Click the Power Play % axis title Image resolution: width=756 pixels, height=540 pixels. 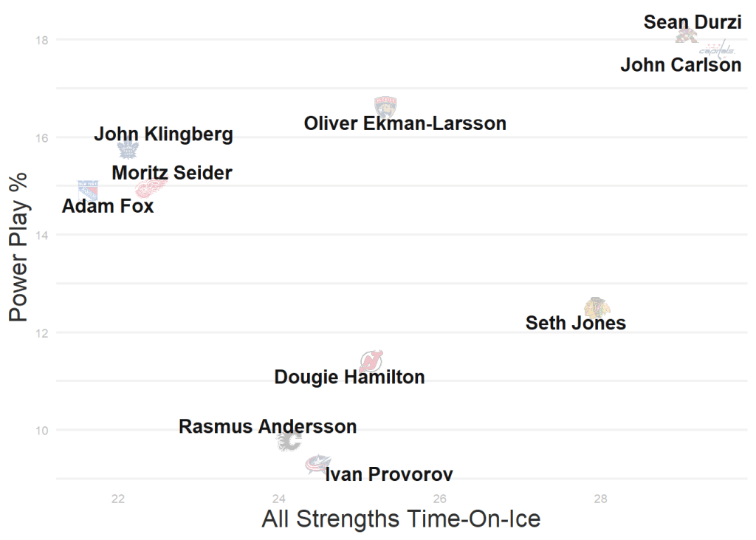(18, 247)
